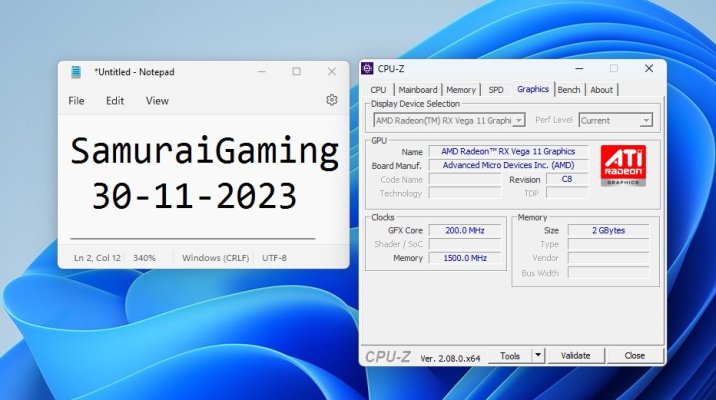Expand the Tools dropdown arrow
Viewport: 716px width, 400px height.
click(x=538, y=355)
